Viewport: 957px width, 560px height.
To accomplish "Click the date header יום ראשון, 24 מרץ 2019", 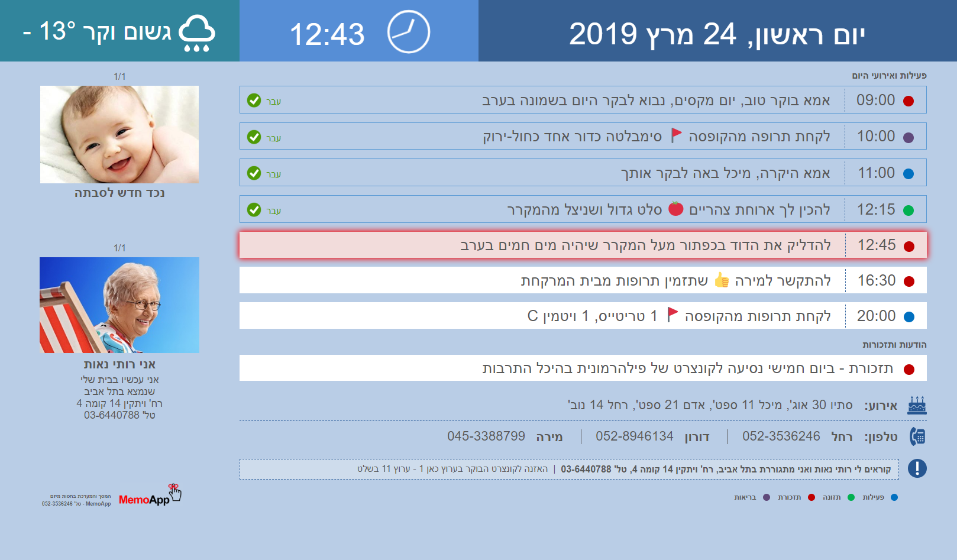I will [x=717, y=34].
